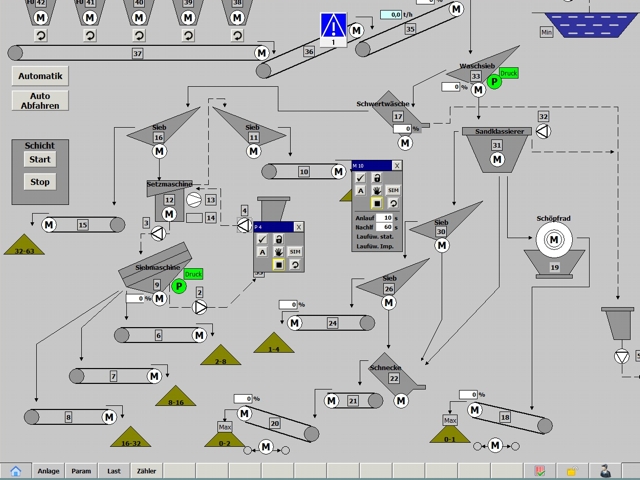Click the hand manual icon in P 4 popup
This screenshot has width=640, height=480.
tap(279, 252)
